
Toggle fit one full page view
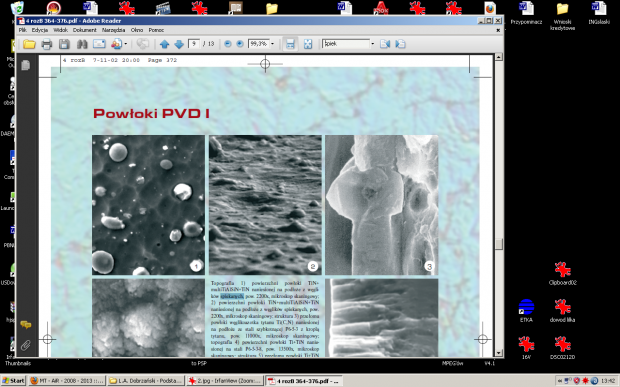pyautogui.click(x=308, y=44)
